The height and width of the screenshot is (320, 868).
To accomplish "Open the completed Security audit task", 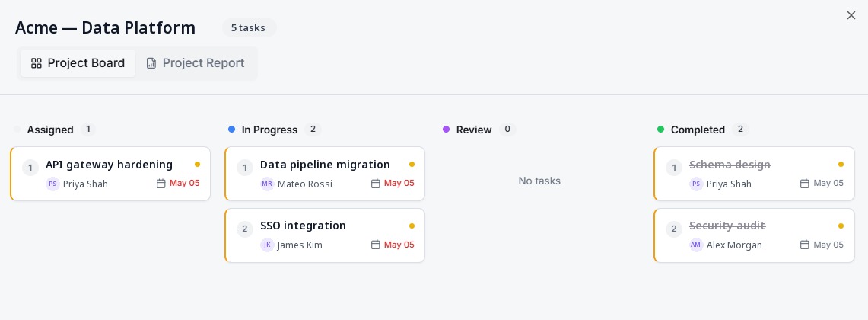I will 754,235.
